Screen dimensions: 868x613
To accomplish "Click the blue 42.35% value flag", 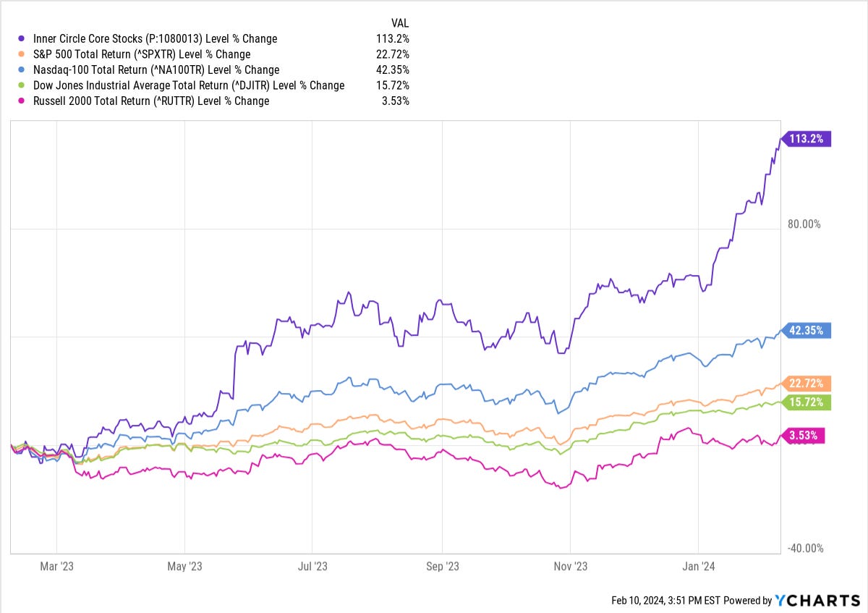I will 806,331.
